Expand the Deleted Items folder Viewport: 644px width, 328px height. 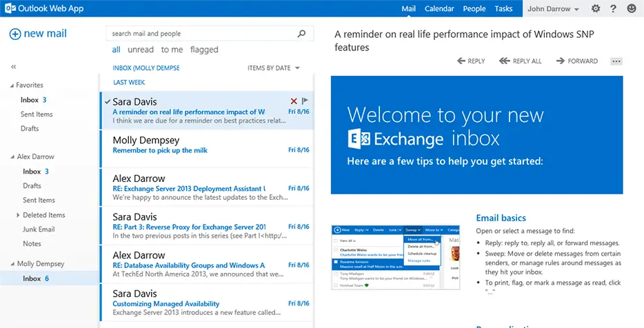pos(17,215)
